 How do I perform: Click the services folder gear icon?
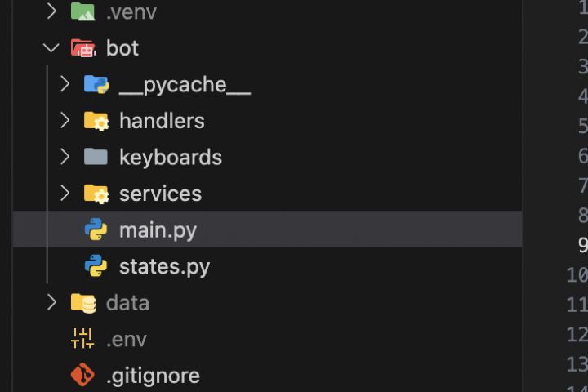coord(96,194)
